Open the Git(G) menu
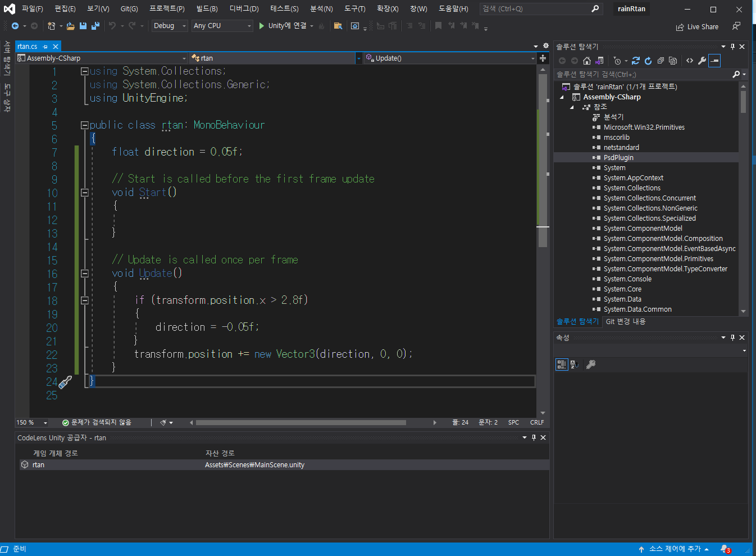Viewport: 756px width, 556px height. 129,9
